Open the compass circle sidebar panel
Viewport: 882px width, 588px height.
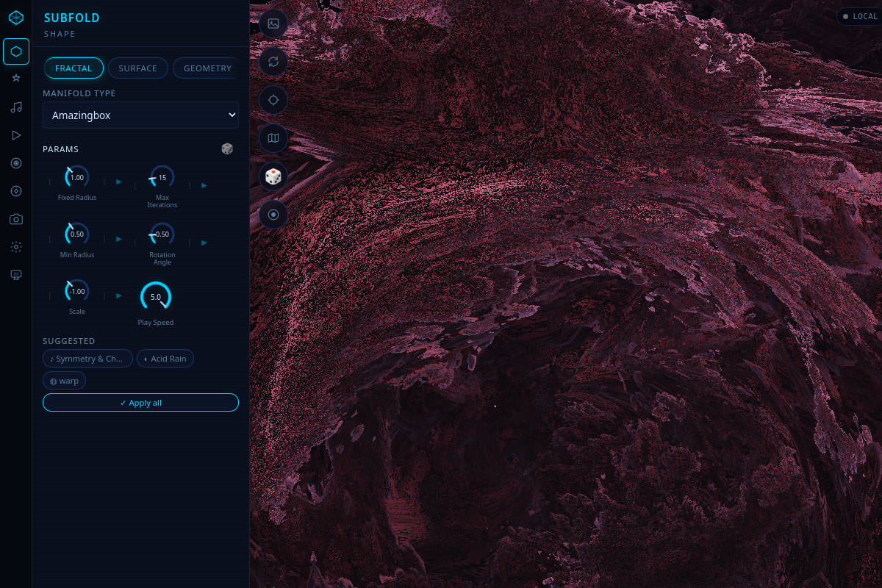16,191
